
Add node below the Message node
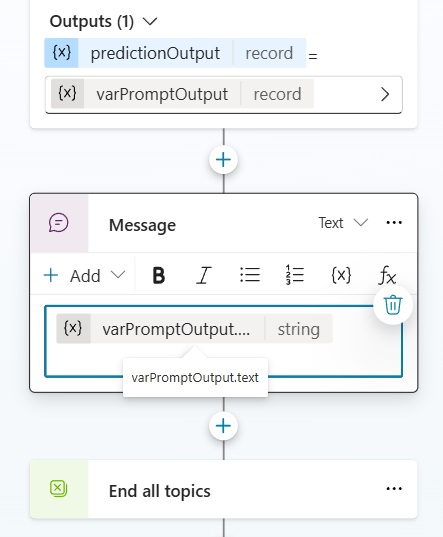point(224,426)
